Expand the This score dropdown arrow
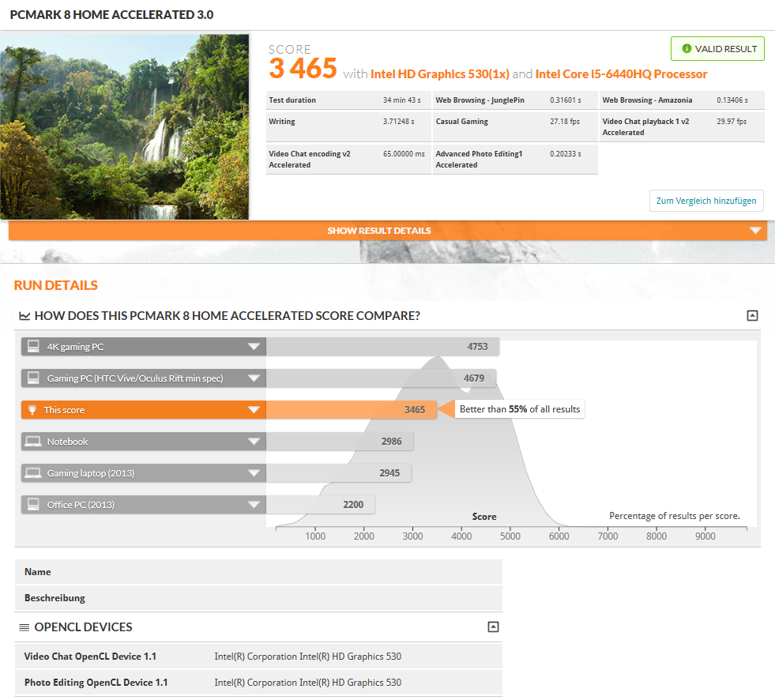The width and height of the screenshot is (775, 700). [254, 410]
